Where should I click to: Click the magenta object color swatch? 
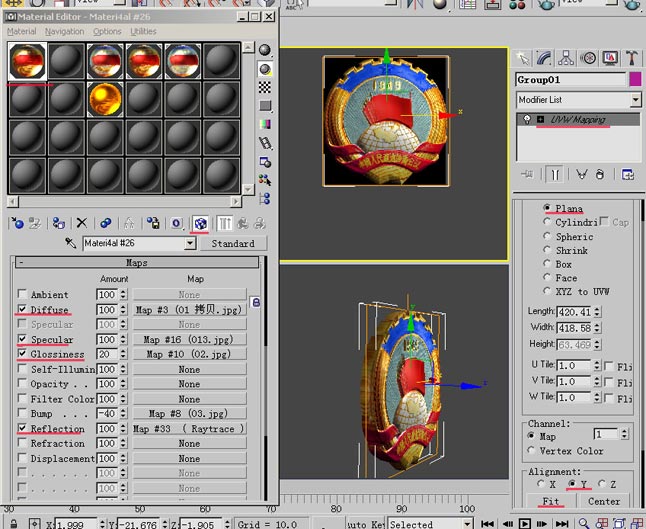pyautogui.click(x=635, y=80)
